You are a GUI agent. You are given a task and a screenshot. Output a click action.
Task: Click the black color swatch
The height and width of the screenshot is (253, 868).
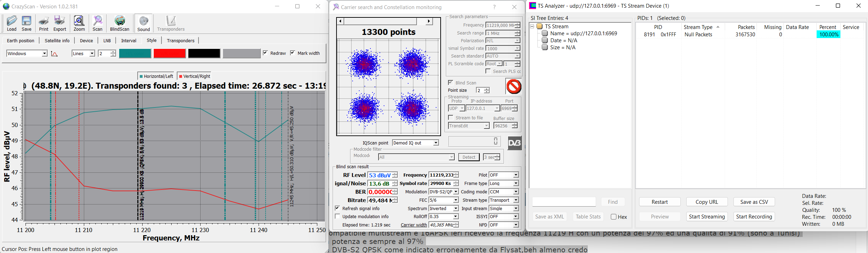[204, 53]
